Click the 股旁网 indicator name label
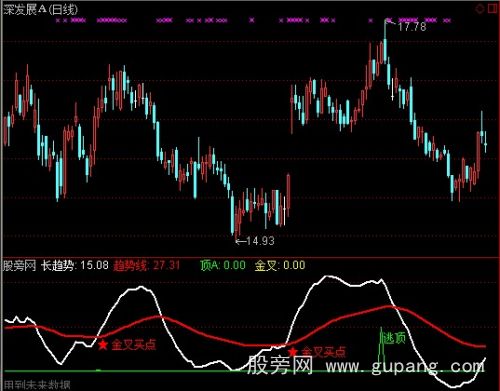The height and width of the screenshot is (391, 500). 19,265
